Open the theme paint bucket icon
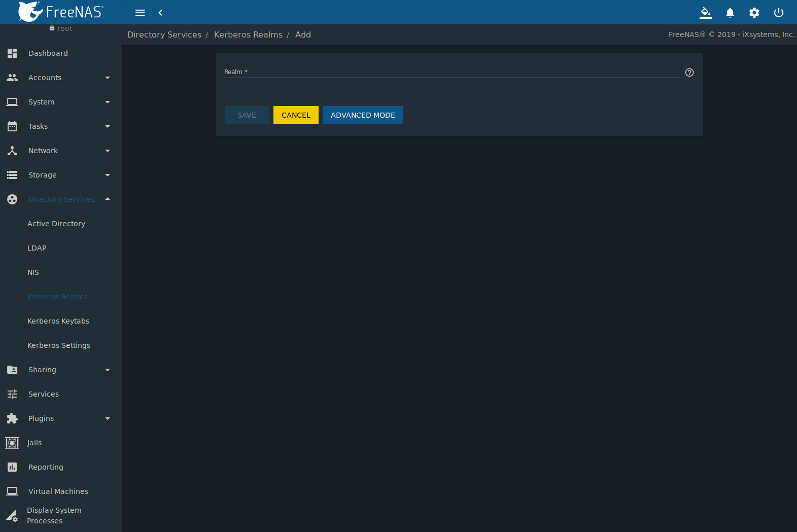 click(706, 13)
